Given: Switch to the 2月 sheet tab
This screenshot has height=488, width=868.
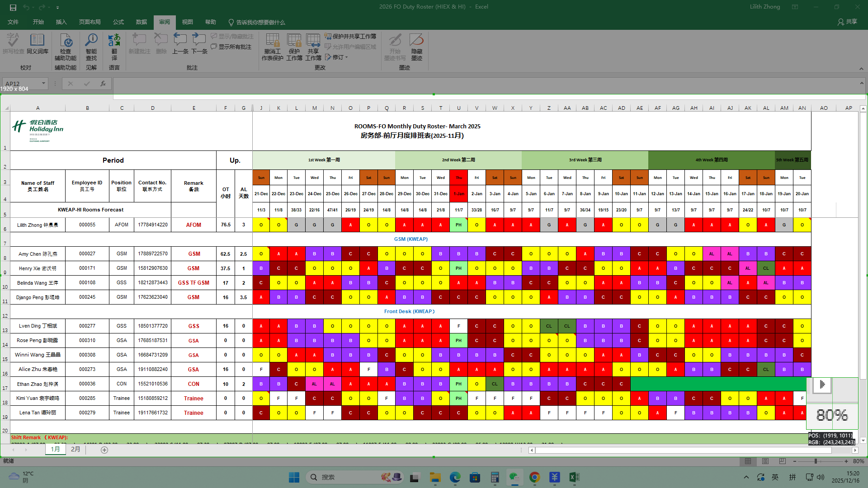Looking at the screenshot, I should pyautogui.click(x=75, y=449).
